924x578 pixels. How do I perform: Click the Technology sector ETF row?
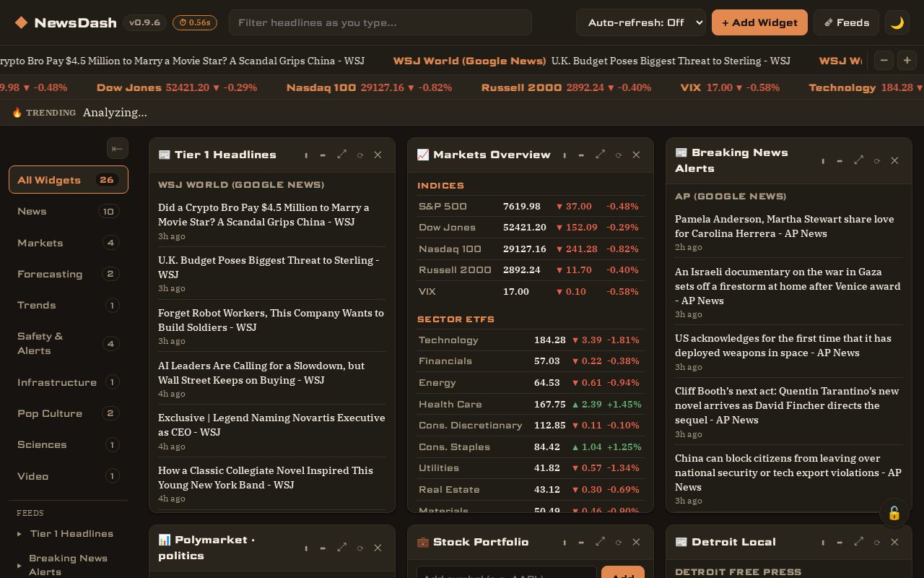click(x=531, y=340)
